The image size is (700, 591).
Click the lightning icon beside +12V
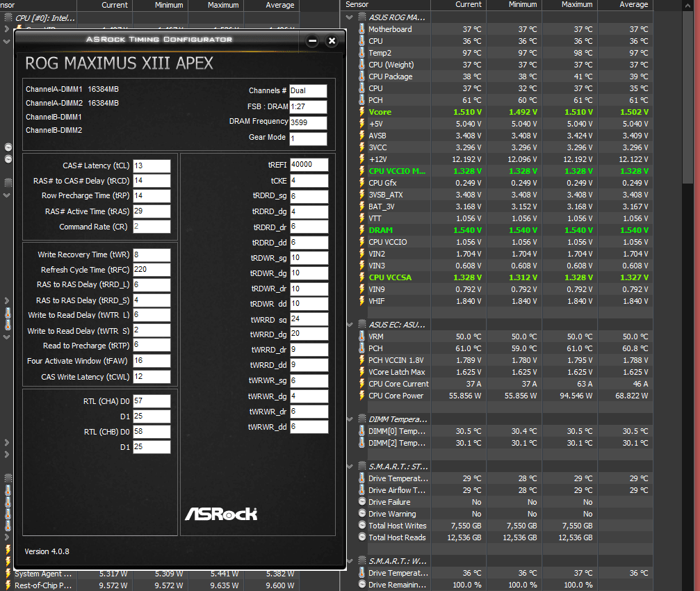[361, 159]
